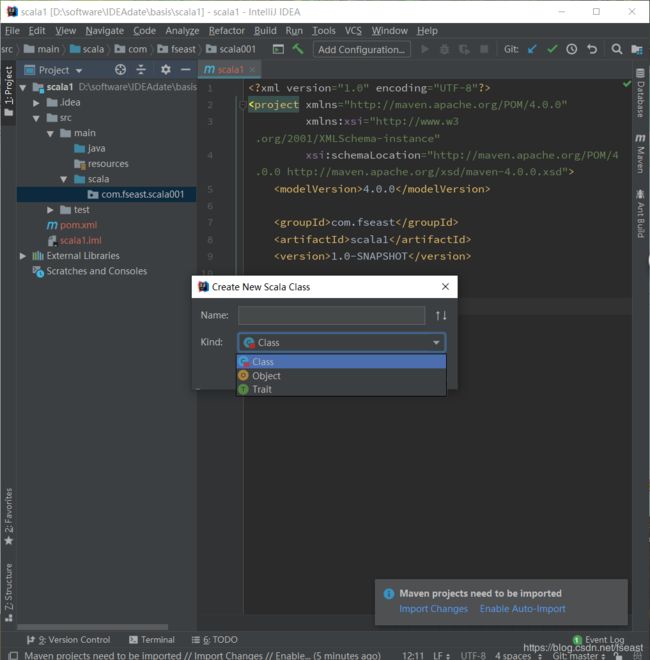The image size is (650, 660).
Task: Click the Name input field in dialog
Action: point(331,315)
